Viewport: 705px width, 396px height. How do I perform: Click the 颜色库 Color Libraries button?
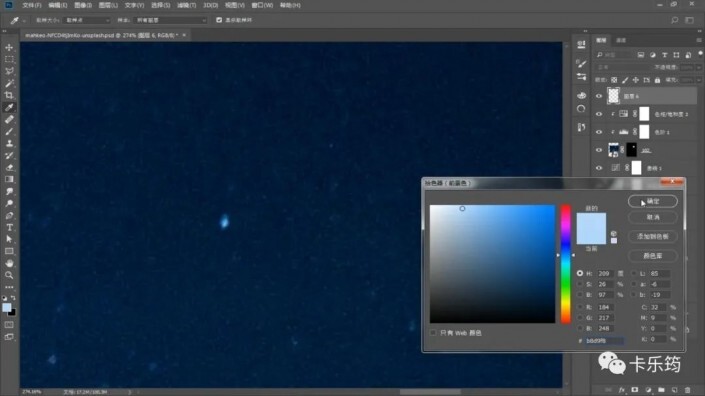(x=652, y=256)
